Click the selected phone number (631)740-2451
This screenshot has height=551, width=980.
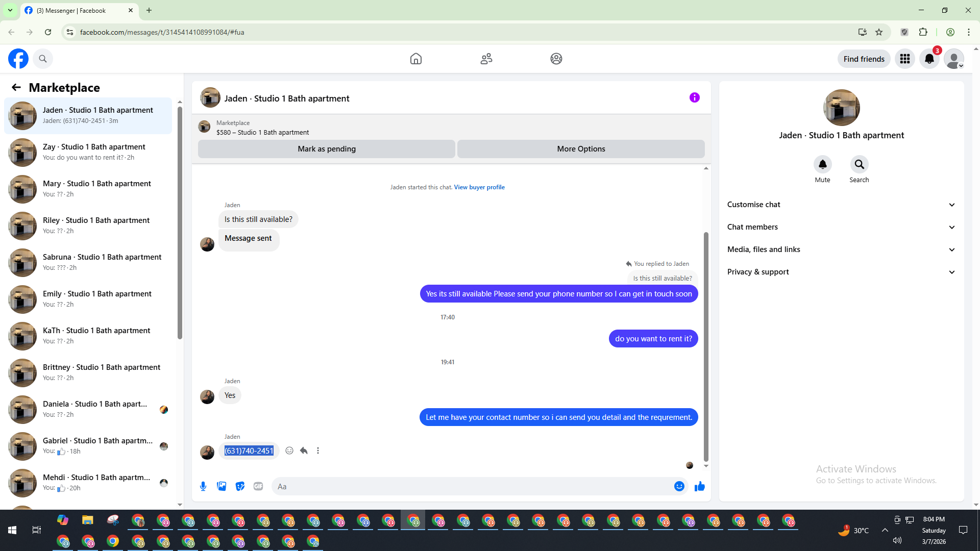point(249,450)
